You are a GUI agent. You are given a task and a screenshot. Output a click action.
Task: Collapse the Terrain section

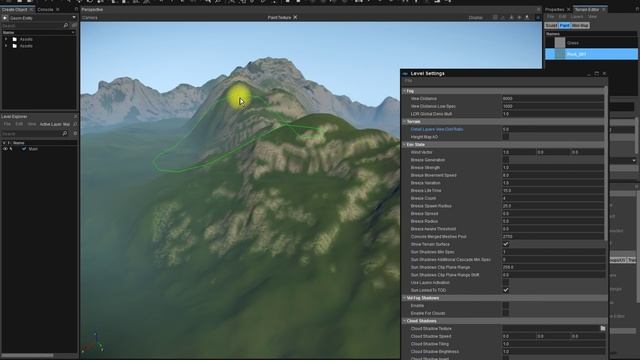point(404,122)
